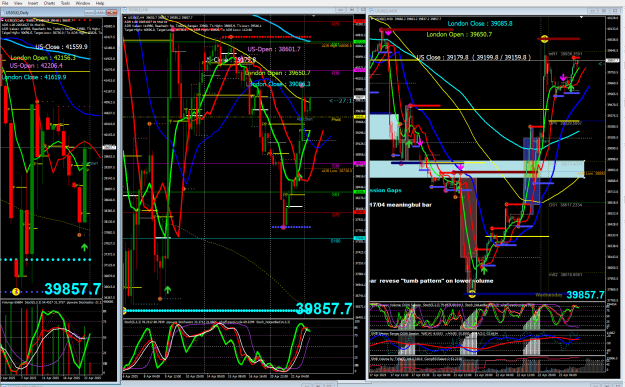Click 'London Close : 39085.8' label on M30 chart

[480, 24]
